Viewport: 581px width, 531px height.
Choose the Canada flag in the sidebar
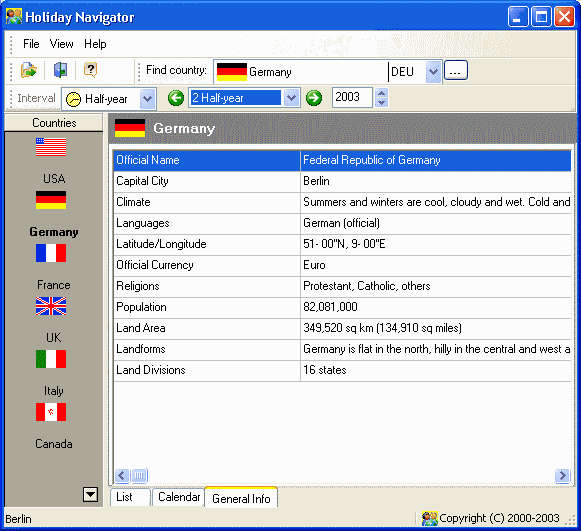51,412
